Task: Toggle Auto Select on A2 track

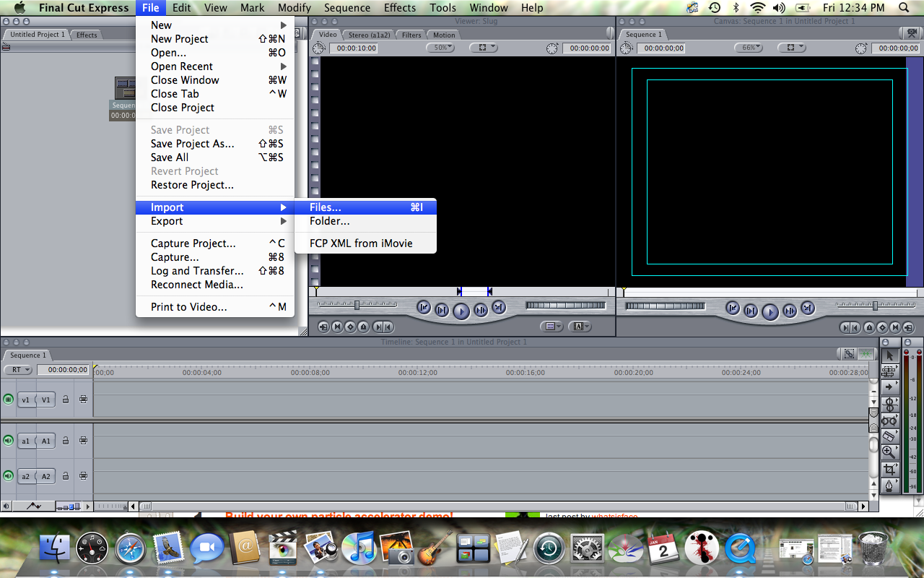Action: [83, 476]
